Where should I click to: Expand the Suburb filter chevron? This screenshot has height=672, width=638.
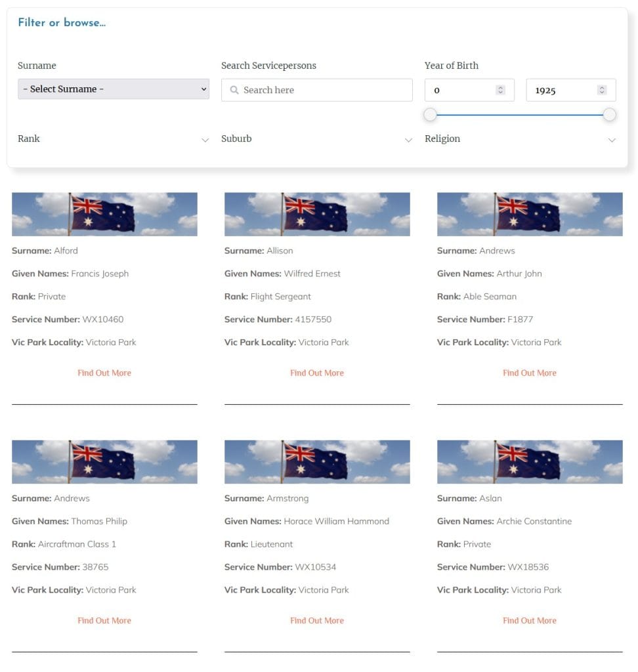coord(408,140)
